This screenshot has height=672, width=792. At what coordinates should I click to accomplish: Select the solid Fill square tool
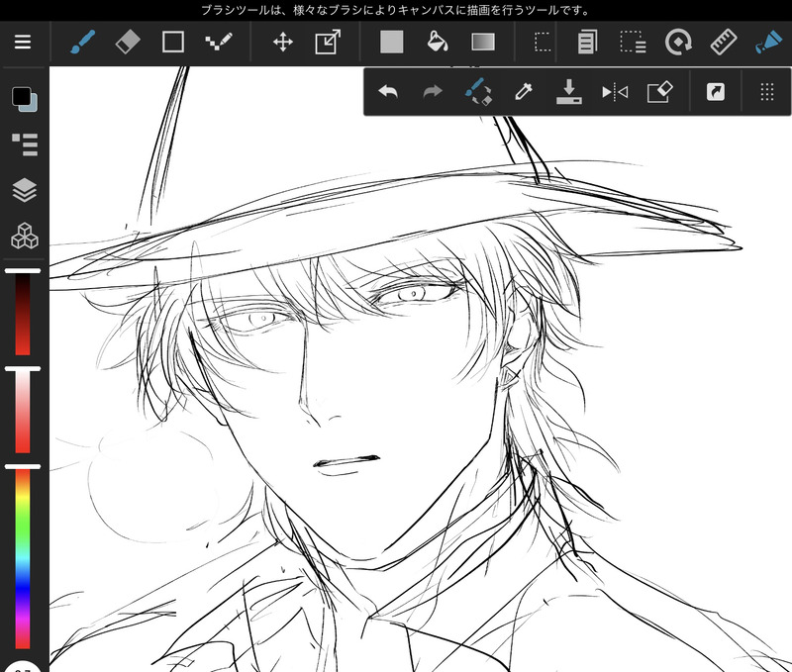pos(391,42)
